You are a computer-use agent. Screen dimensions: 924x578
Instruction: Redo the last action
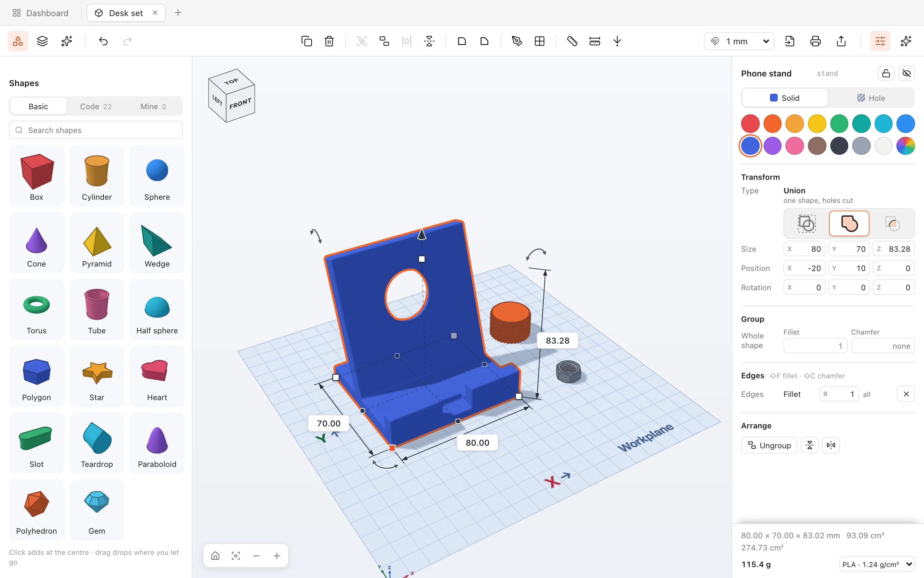(127, 41)
